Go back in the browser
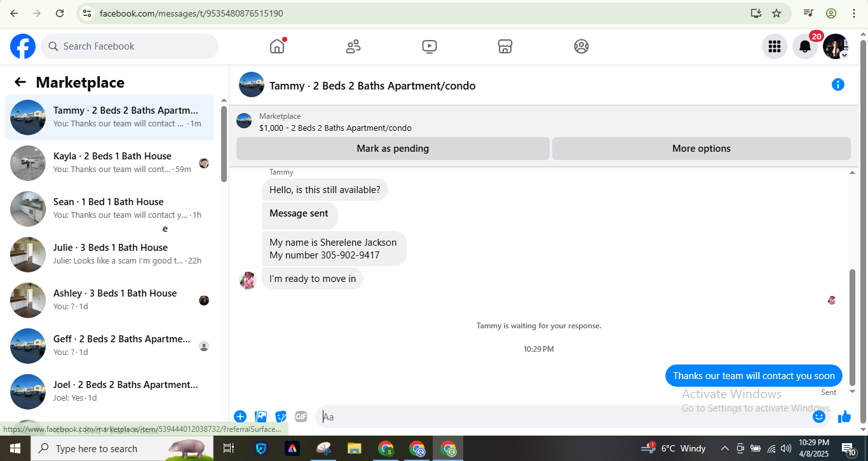 (14, 13)
